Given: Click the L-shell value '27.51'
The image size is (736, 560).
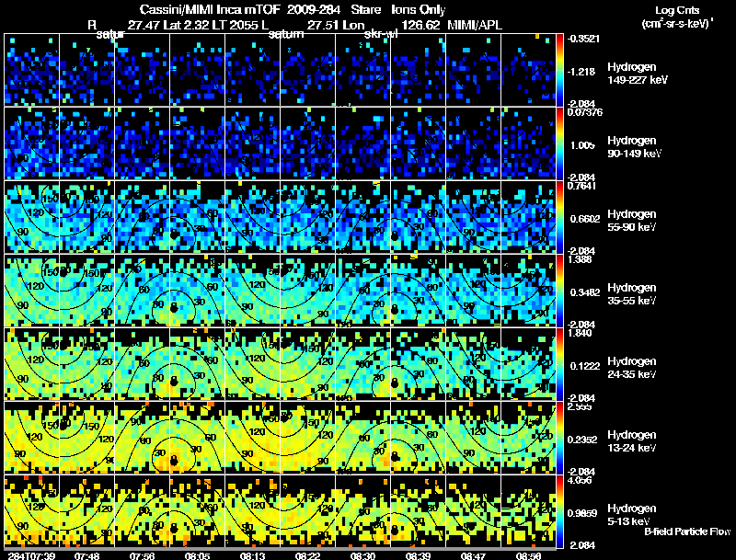Looking at the screenshot, I should click(324, 25).
